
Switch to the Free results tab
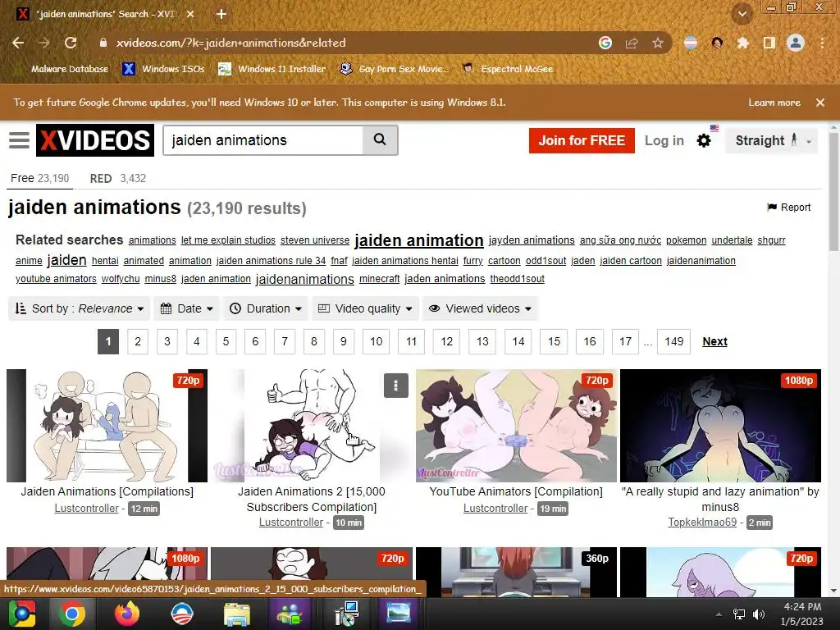coord(39,178)
